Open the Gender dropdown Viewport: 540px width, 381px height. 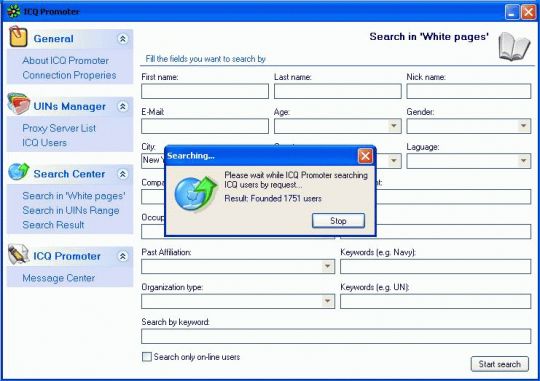tap(523, 126)
